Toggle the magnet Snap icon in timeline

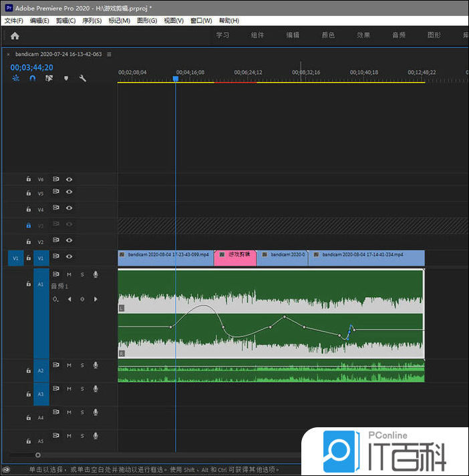(32, 78)
